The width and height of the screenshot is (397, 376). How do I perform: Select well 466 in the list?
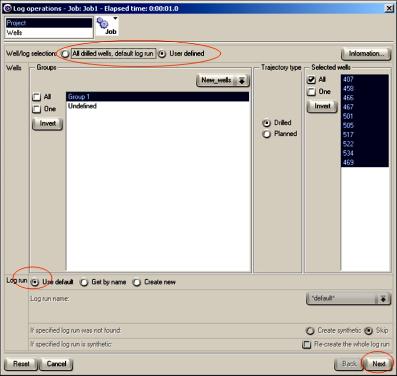click(365, 98)
